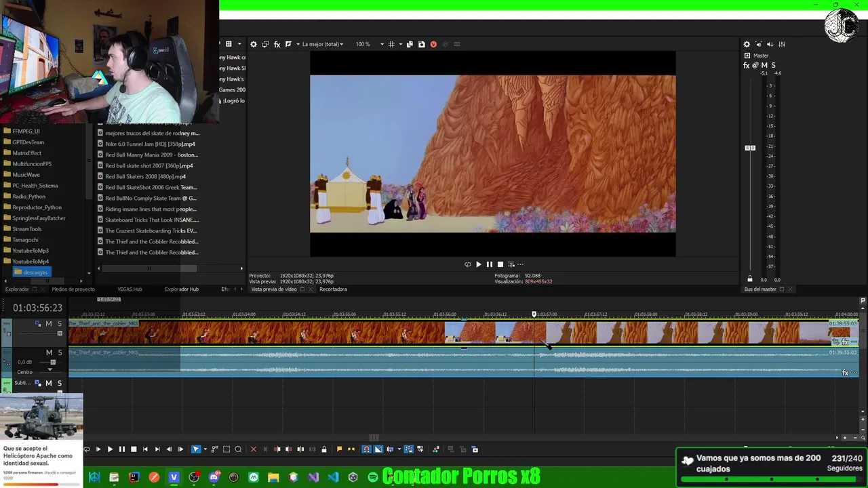
Task: Click the timeline Play from start button
Action: 98,449
